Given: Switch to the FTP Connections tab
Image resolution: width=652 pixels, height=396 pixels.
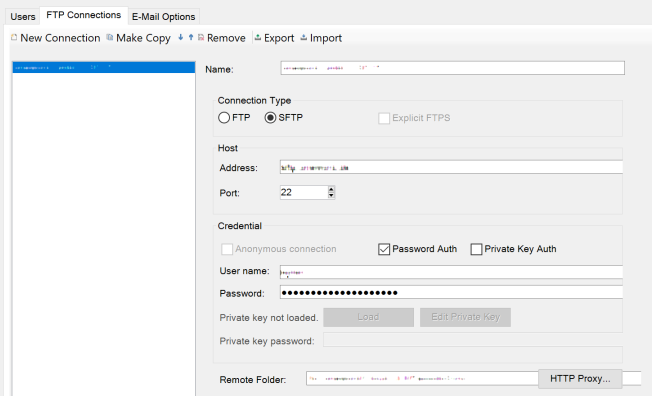Looking at the screenshot, I should [84, 15].
